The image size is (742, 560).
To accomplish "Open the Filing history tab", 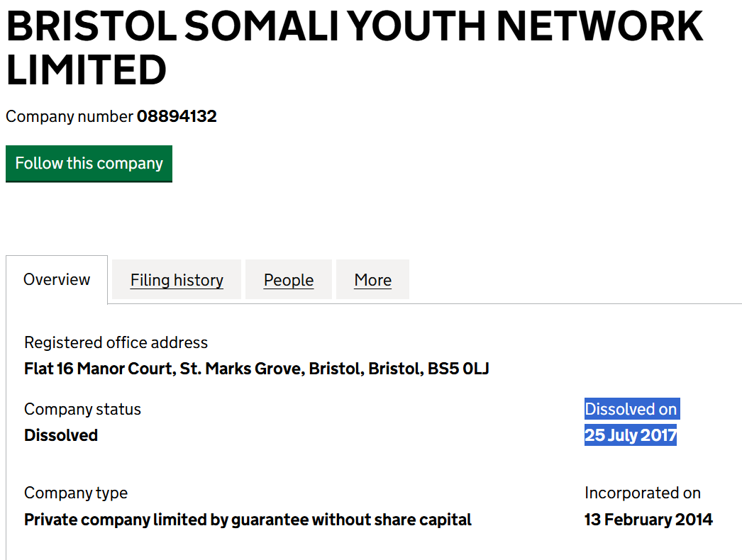I will 177,280.
